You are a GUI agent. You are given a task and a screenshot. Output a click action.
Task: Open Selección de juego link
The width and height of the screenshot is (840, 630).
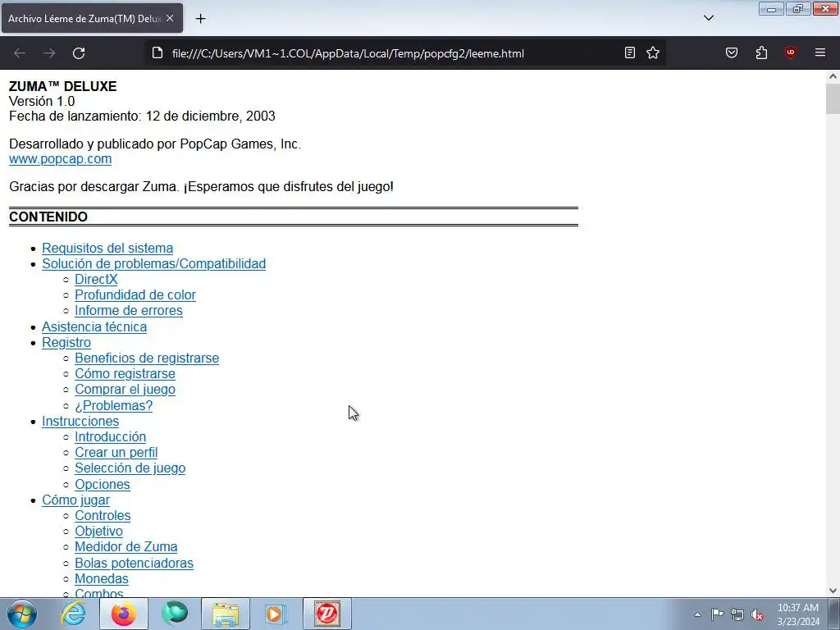tap(130, 468)
